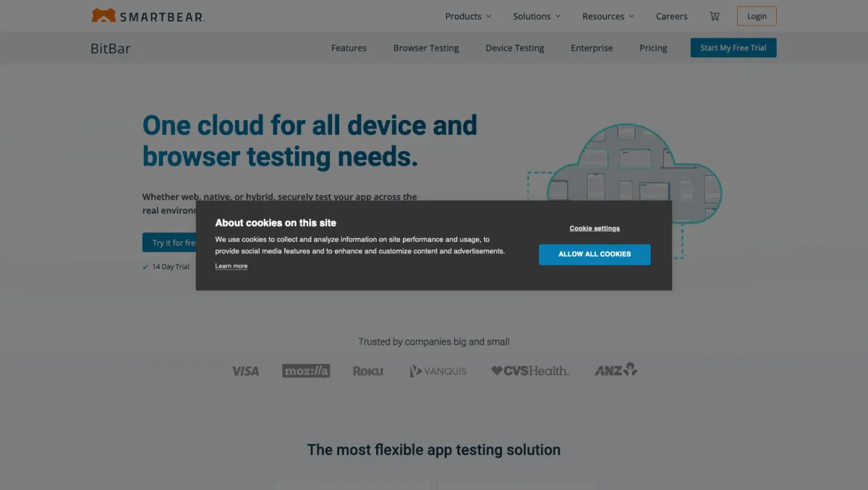Click the ANZ logo
This screenshot has width=868, height=490.
click(616, 370)
